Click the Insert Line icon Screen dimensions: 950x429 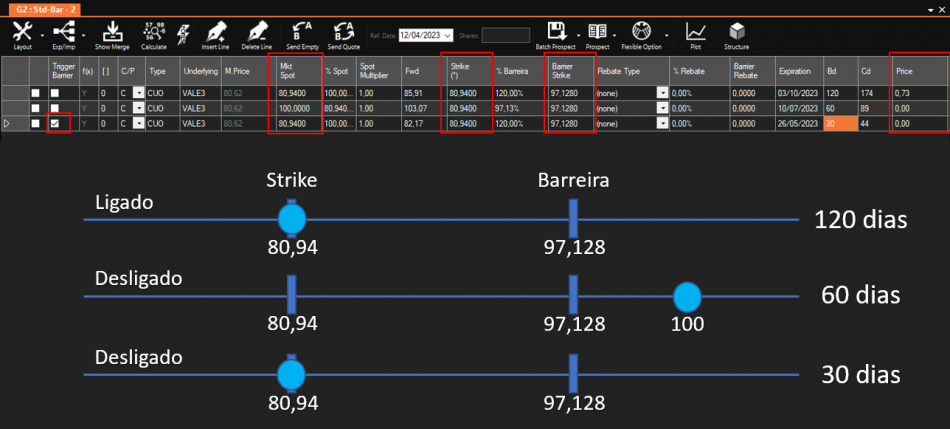pos(215,34)
